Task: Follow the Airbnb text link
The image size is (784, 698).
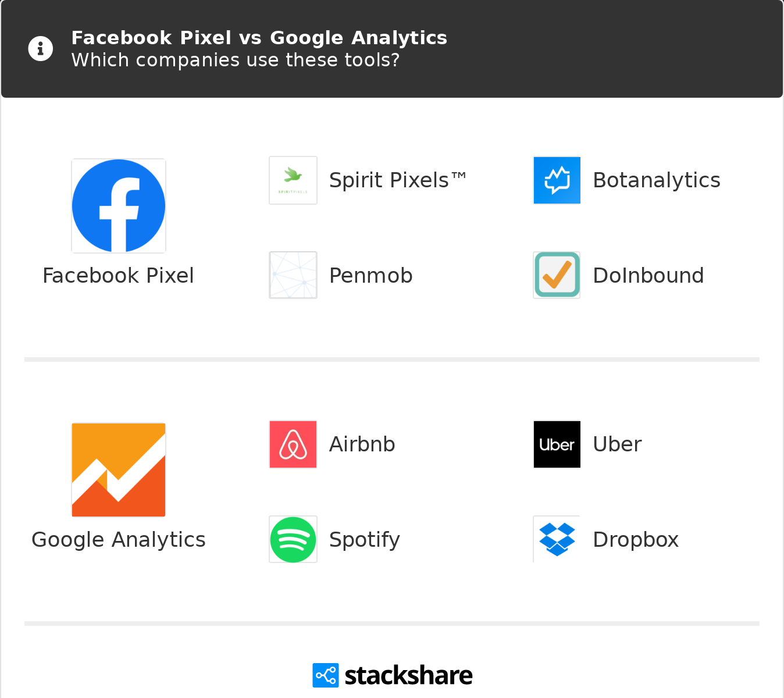Action: pyautogui.click(x=362, y=444)
